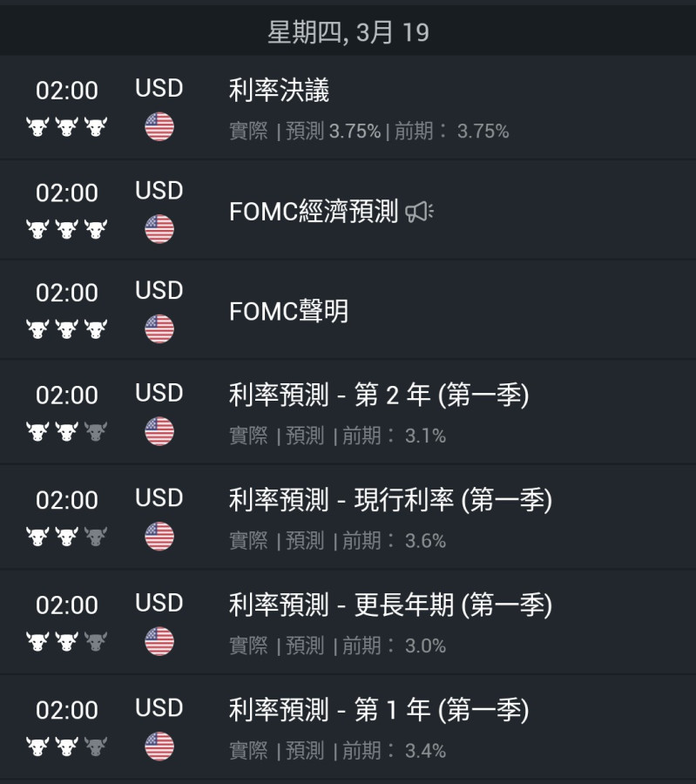This screenshot has width=696, height=784.
Task: Open the FOMC經濟預測 event
Action: pos(313,212)
